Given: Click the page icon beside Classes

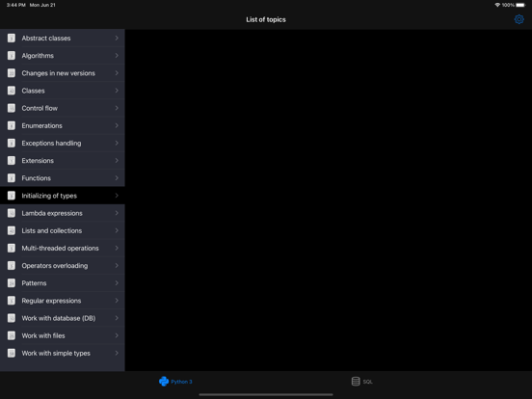Looking at the screenshot, I should (x=12, y=91).
